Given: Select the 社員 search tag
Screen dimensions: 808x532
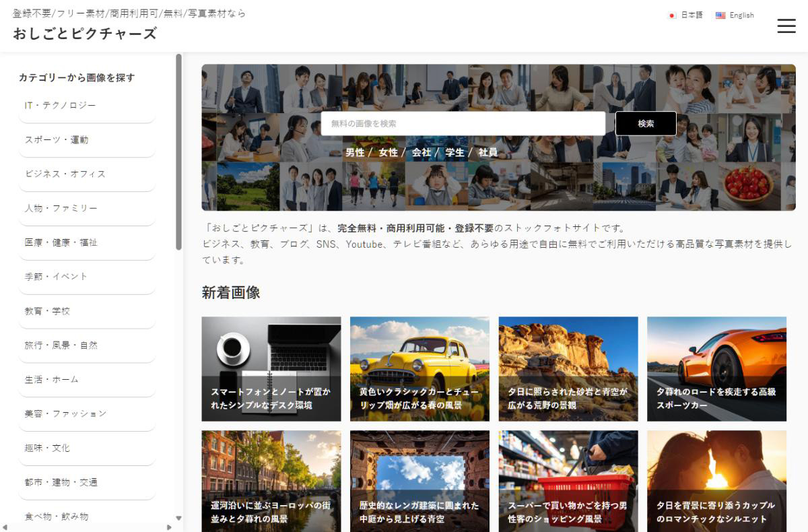Looking at the screenshot, I should (488, 153).
